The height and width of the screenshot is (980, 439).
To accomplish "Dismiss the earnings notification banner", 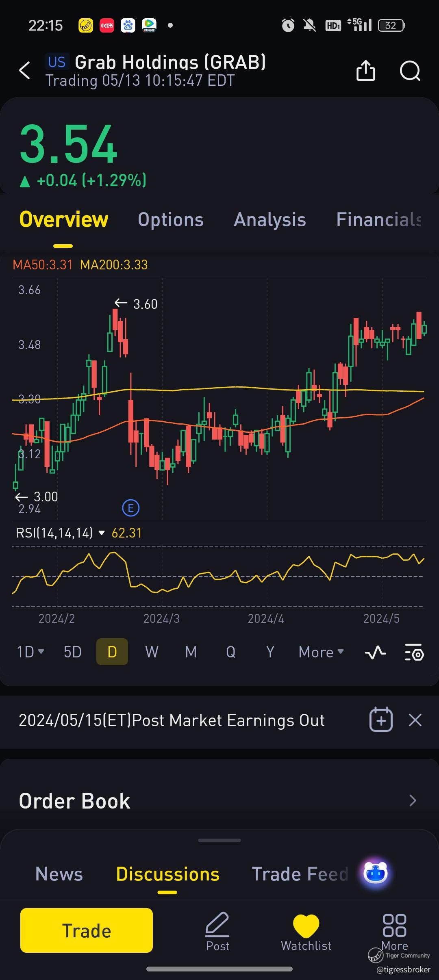I will pos(415,720).
